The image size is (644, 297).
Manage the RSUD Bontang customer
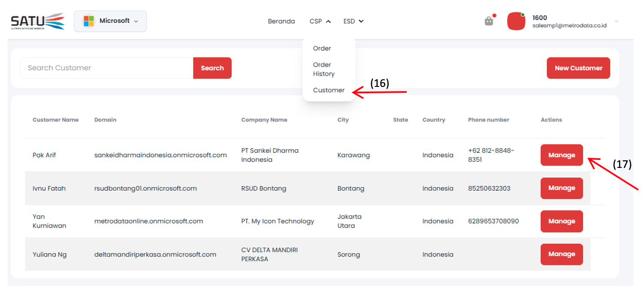pyautogui.click(x=562, y=188)
